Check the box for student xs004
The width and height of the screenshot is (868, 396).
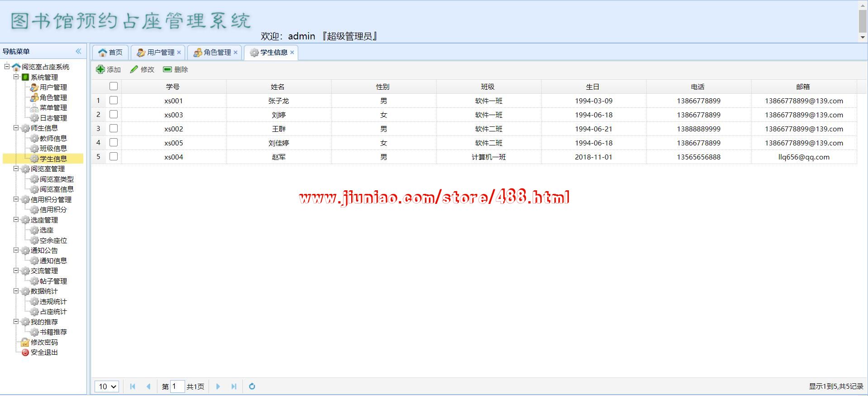pos(114,156)
